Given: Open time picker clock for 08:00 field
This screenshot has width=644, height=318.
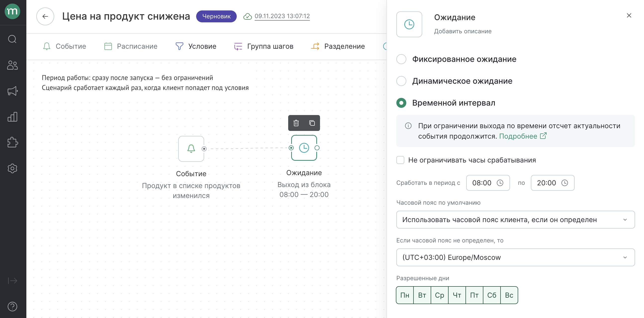Looking at the screenshot, I should click(x=500, y=183).
